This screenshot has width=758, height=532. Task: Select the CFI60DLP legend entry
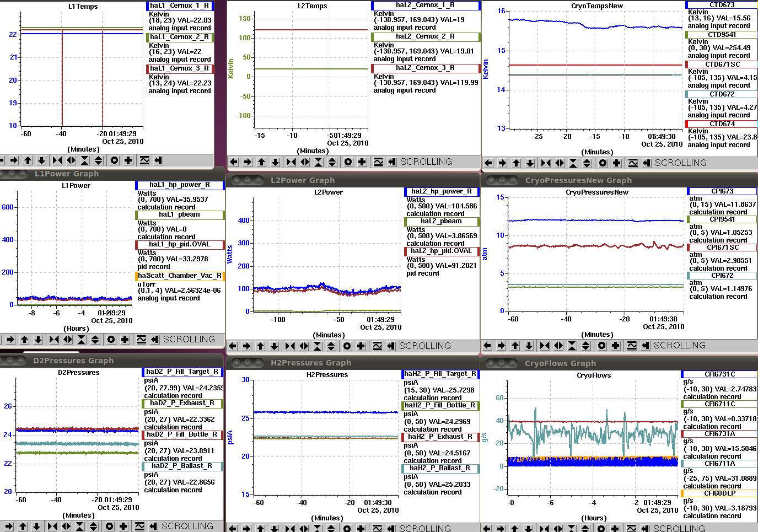[x=719, y=493]
